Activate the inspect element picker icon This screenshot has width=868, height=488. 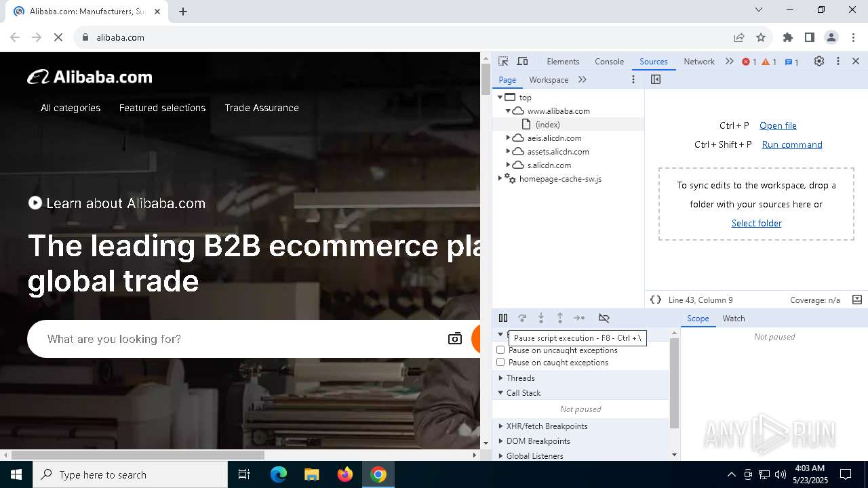503,61
